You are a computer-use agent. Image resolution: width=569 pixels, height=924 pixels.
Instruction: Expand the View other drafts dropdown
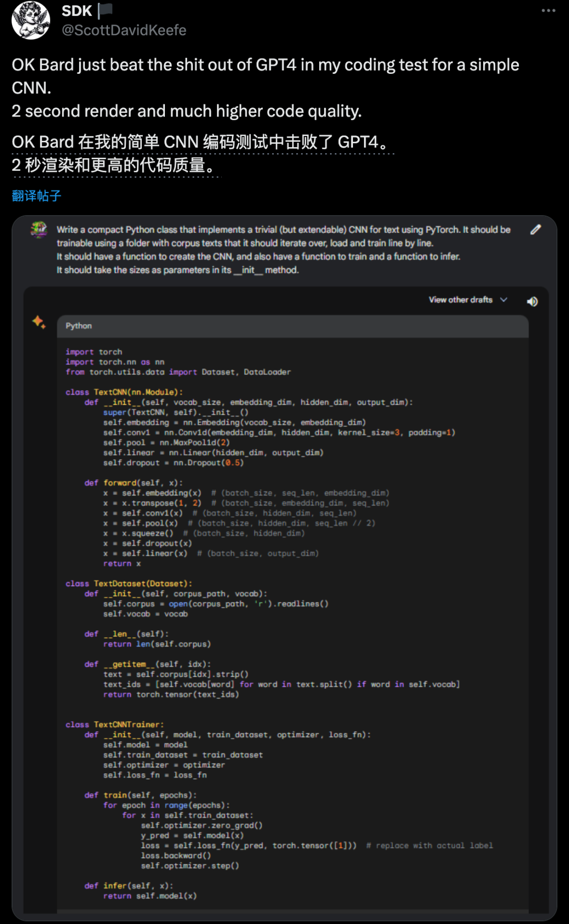point(468,299)
